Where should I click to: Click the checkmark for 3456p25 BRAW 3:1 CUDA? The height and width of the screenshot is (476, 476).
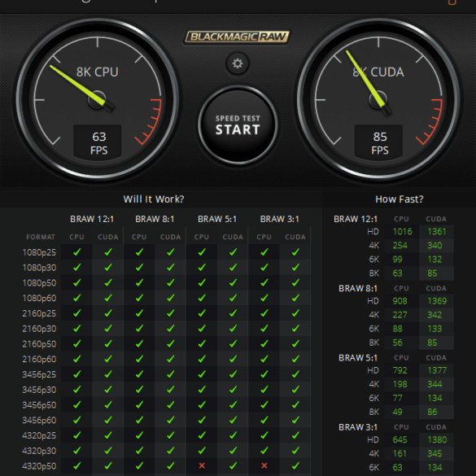click(295, 374)
